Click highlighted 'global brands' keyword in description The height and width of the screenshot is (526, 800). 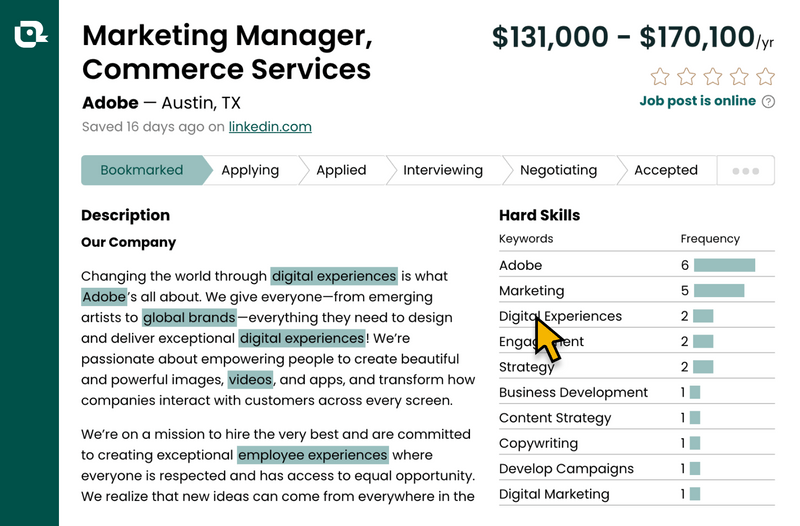189,317
